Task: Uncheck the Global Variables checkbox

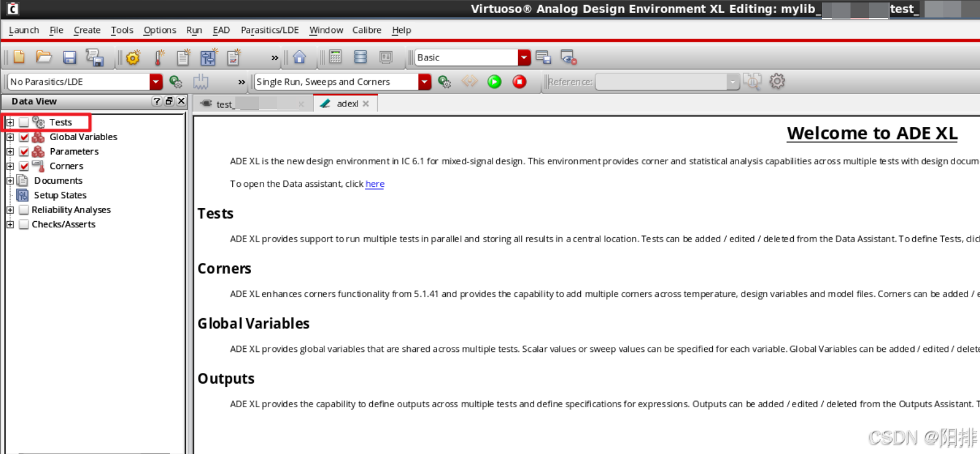Action: pos(24,137)
